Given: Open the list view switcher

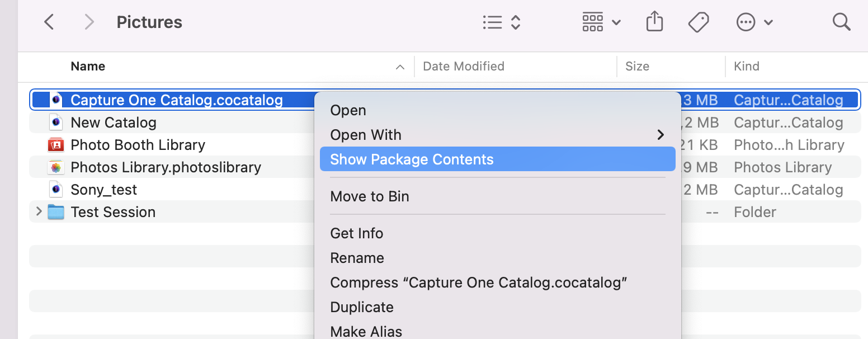Looking at the screenshot, I should coord(502,22).
